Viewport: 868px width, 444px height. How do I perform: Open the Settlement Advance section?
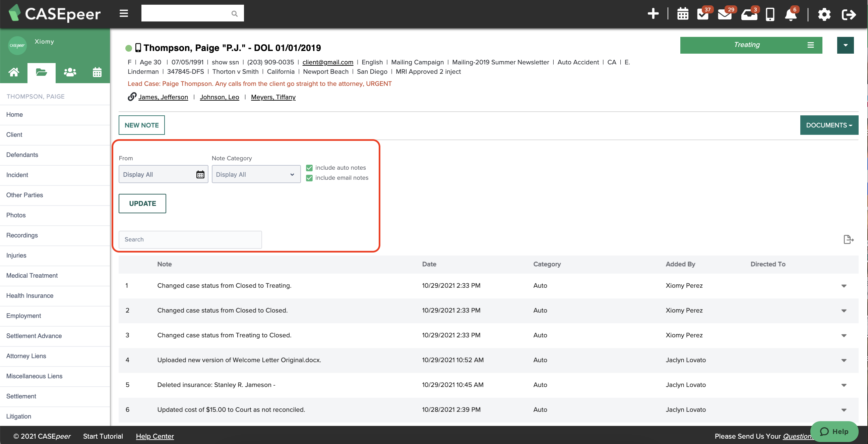click(34, 336)
